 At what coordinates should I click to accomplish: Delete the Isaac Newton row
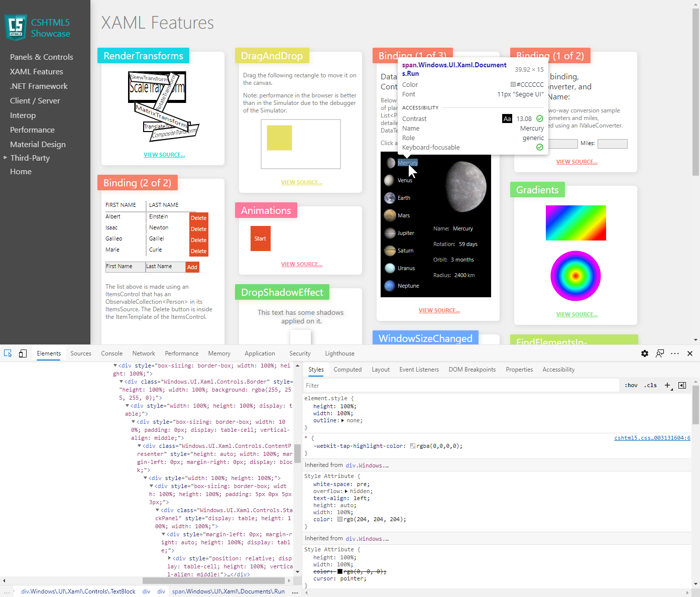[198, 228]
